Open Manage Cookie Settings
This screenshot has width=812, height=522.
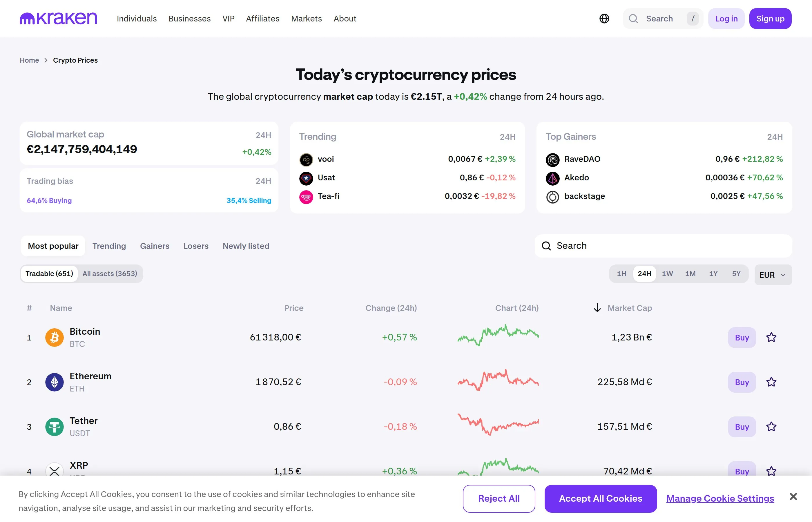click(x=720, y=499)
